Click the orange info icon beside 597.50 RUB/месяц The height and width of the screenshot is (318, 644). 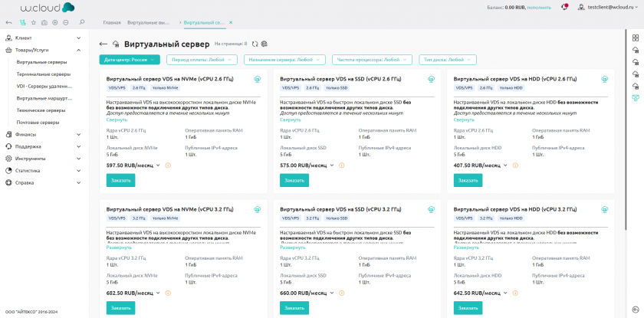coord(168,165)
